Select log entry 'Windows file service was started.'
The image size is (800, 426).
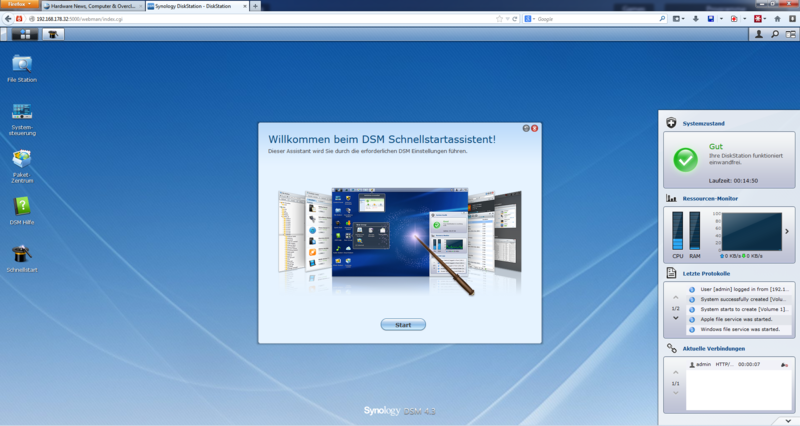(740, 330)
